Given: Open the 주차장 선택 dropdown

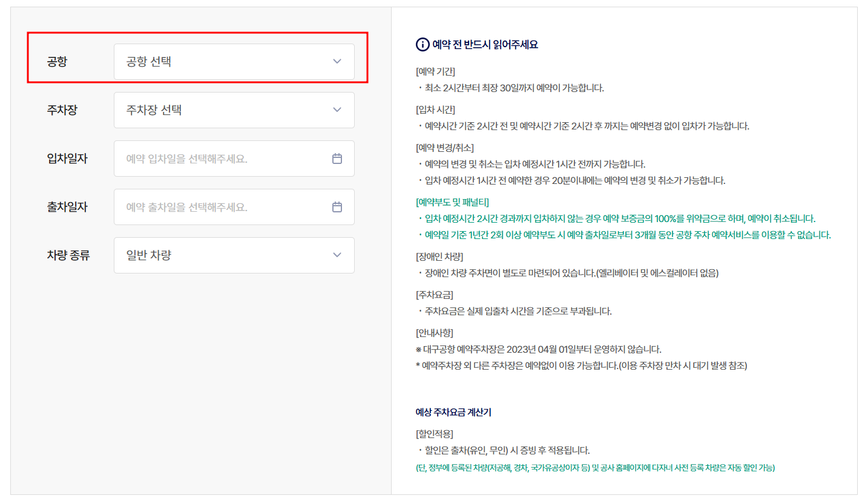Looking at the screenshot, I should tap(224, 110).
